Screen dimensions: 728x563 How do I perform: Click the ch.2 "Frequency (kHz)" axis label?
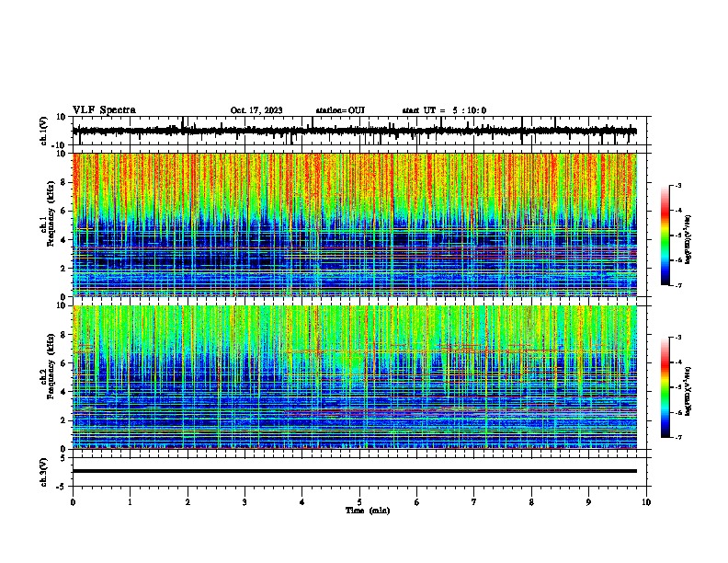click(51, 366)
